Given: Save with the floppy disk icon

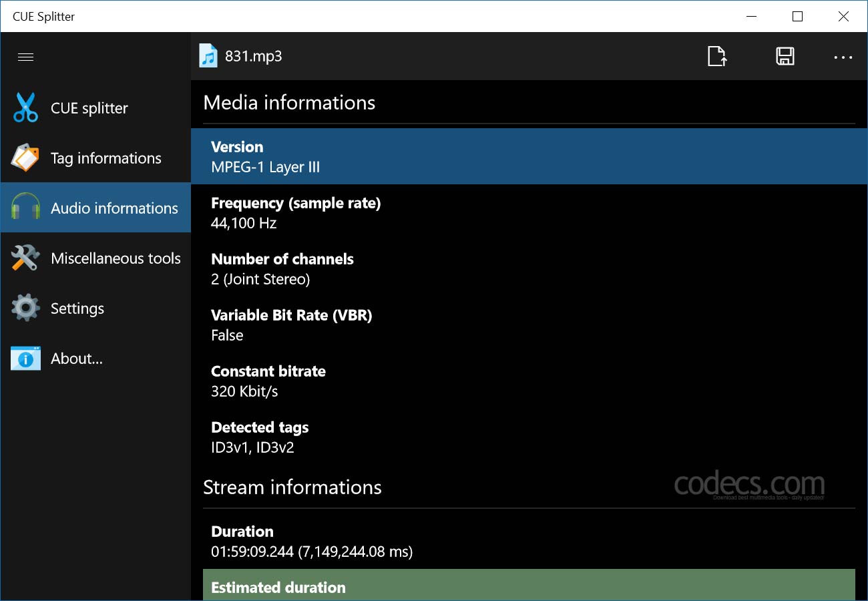Looking at the screenshot, I should (785, 57).
